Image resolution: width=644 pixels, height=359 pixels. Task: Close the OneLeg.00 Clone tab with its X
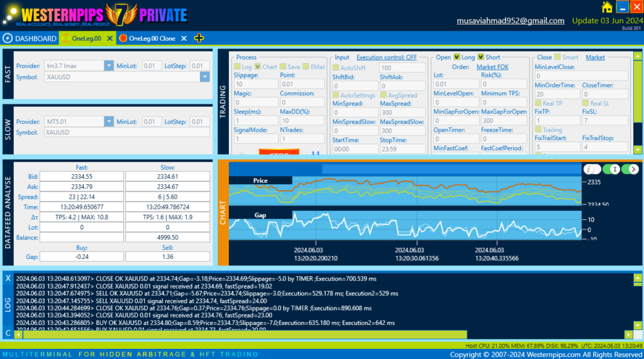coord(184,38)
